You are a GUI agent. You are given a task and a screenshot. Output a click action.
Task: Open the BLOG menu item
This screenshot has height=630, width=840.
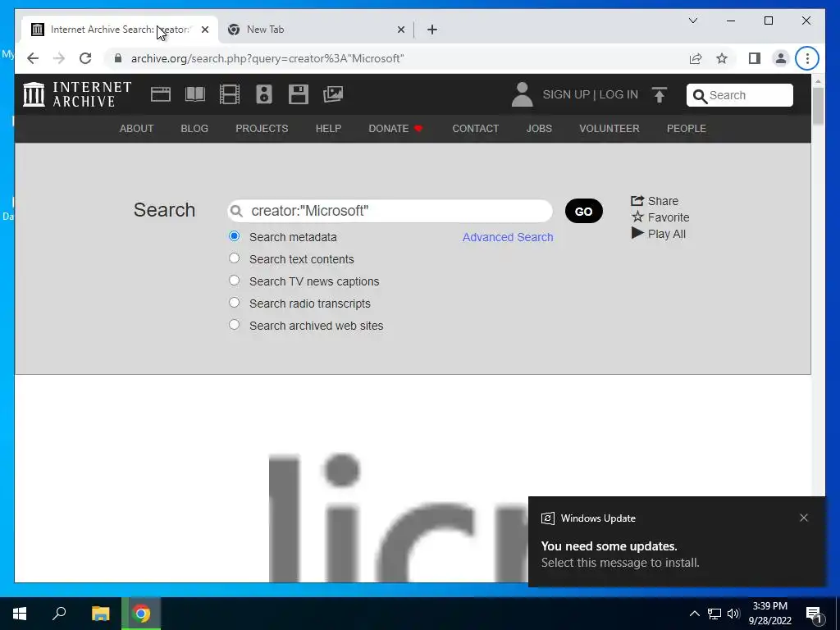(x=194, y=129)
